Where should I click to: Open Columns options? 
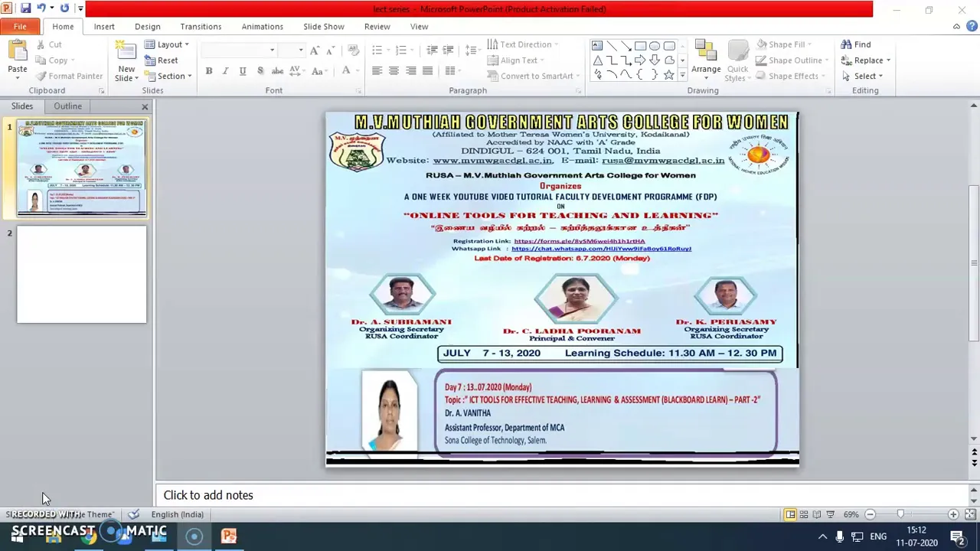(451, 71)
